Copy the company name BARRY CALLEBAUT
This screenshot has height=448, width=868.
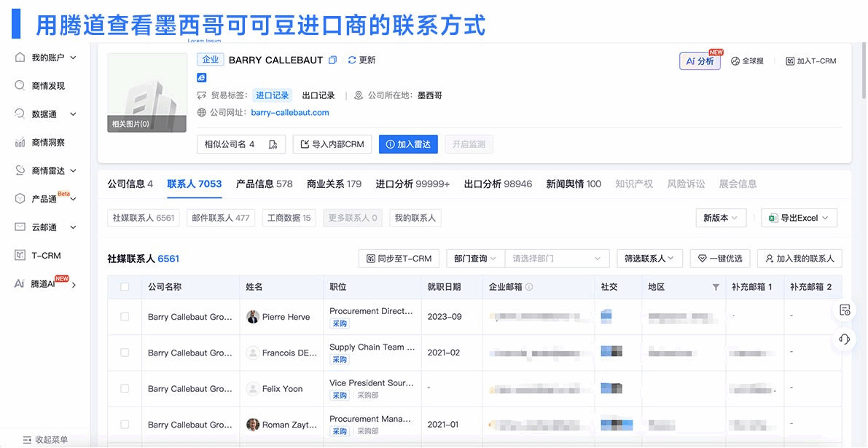[x=332, y=60]
